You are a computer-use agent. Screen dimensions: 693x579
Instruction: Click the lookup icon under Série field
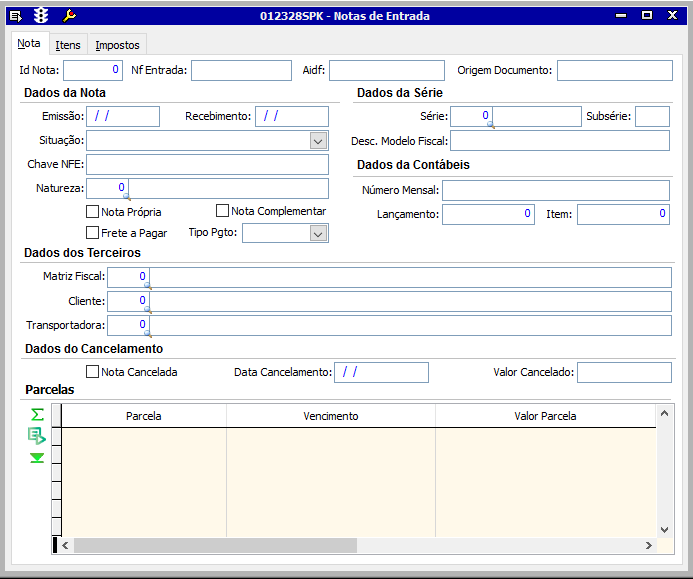click(489, 125)
